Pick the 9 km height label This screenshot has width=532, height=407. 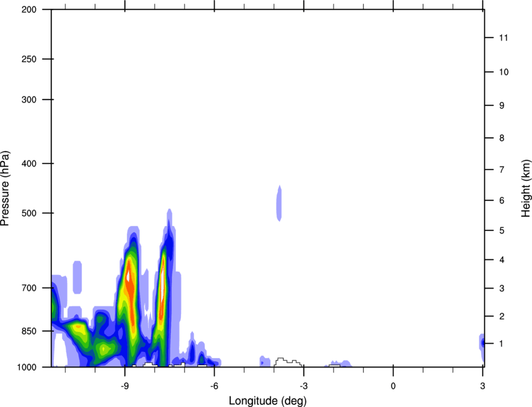click(x=502, y=106)
